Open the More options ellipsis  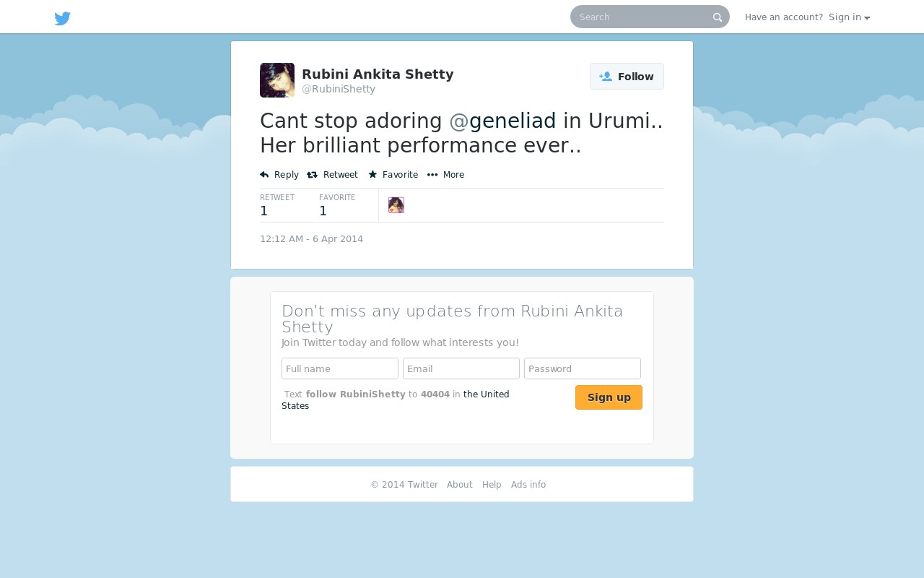[x=432, y=175]
